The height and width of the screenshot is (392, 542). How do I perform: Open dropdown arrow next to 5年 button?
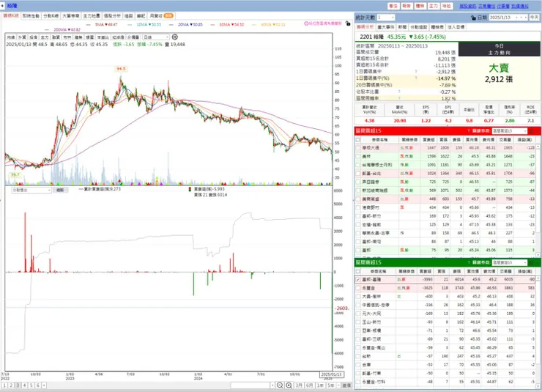click(x=338, y=385)
